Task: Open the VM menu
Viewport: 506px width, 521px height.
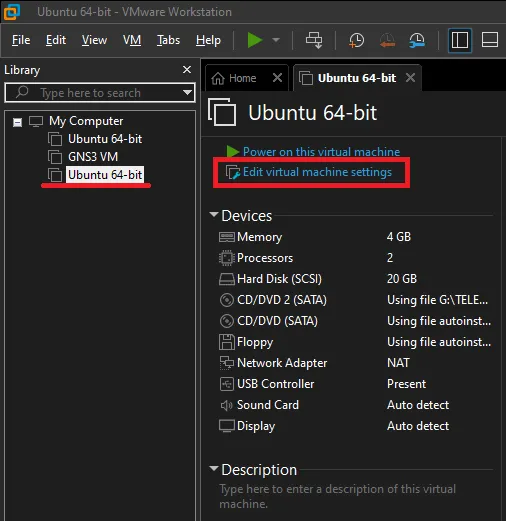Action: tap(132, 40)
